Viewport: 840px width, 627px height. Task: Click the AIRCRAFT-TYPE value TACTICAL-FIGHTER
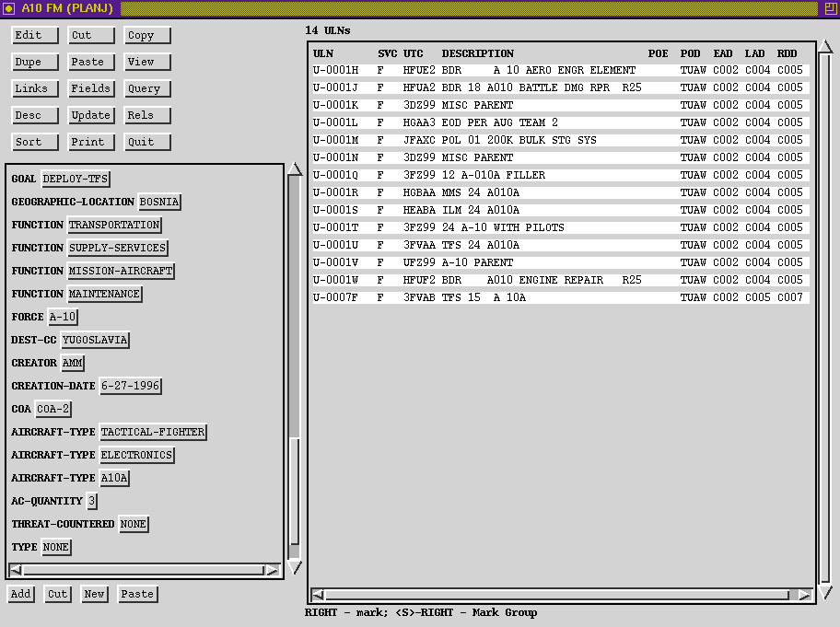click(x=152, y=432)
